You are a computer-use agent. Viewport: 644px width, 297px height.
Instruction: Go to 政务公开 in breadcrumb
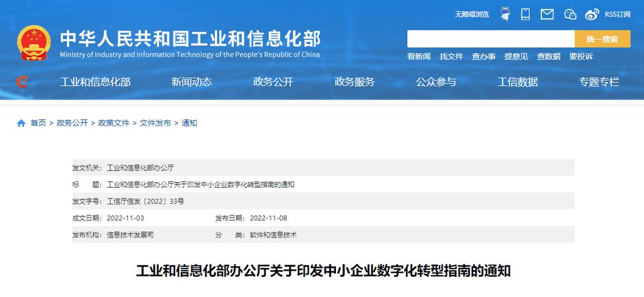pyautogui.click(x=72, y=123)
